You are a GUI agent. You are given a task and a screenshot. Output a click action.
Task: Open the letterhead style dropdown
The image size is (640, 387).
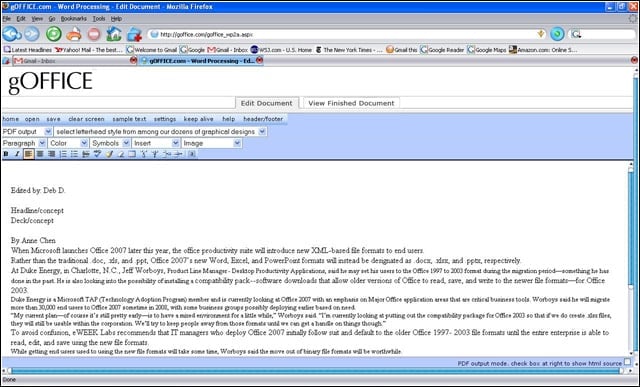pyautogui.click(x=161, y=131)
